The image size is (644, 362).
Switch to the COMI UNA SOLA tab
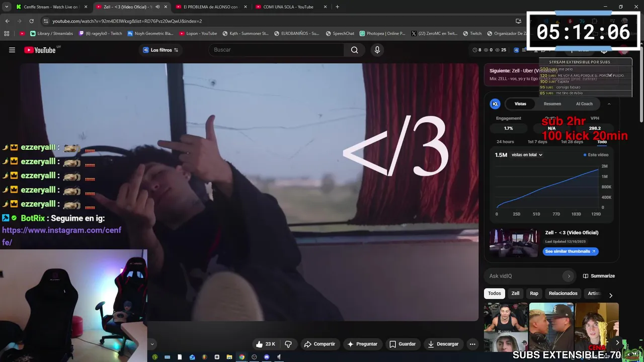(291, 7)
